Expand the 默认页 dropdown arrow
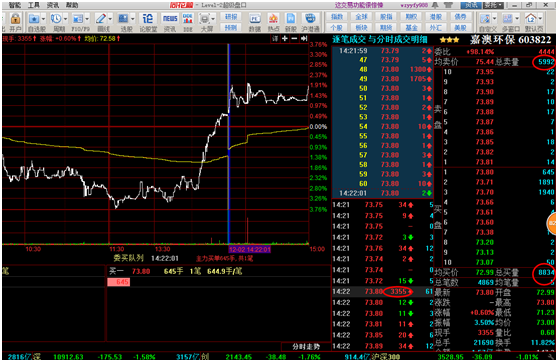 coord(540,19)
